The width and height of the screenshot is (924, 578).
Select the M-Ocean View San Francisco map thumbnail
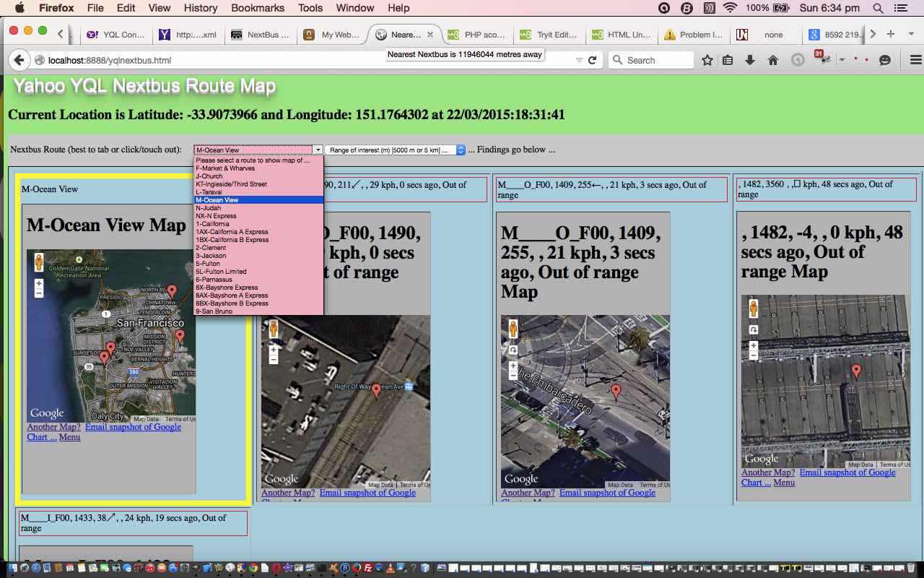(x=111, y=336)
